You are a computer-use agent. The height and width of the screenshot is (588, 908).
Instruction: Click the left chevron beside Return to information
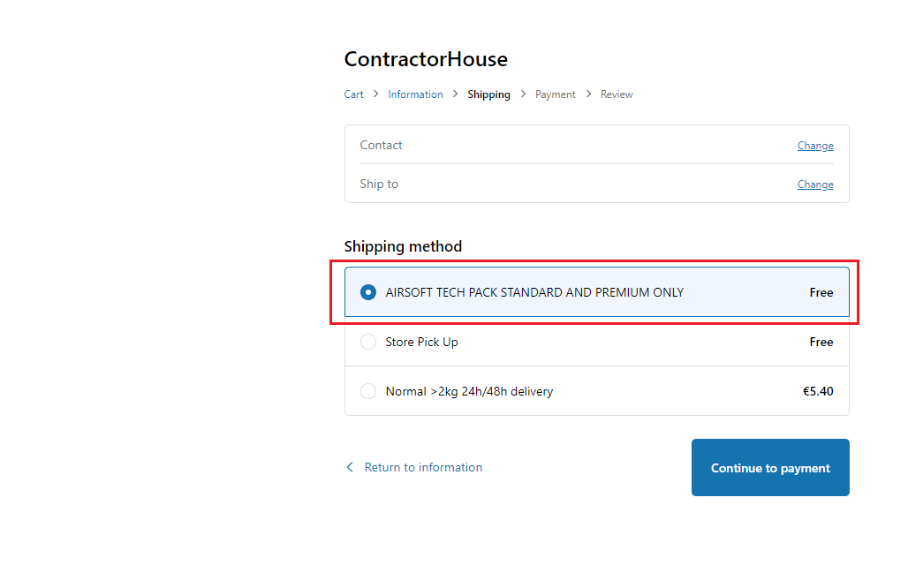[350, 467]
